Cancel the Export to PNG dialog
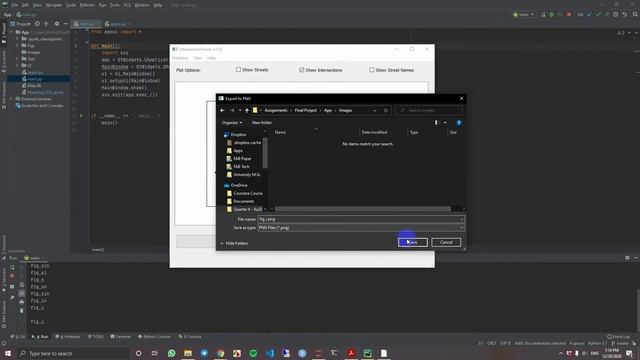 click(446, 242)
